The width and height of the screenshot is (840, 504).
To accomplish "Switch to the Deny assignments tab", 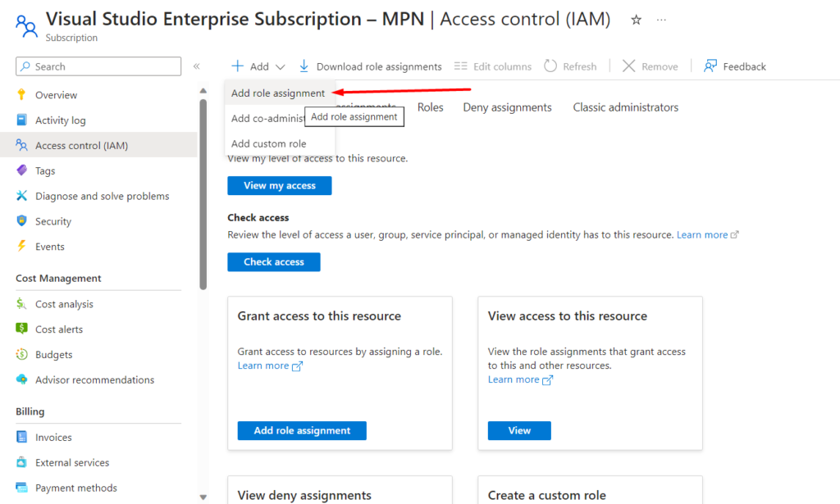I will click(x=507, y=107).
